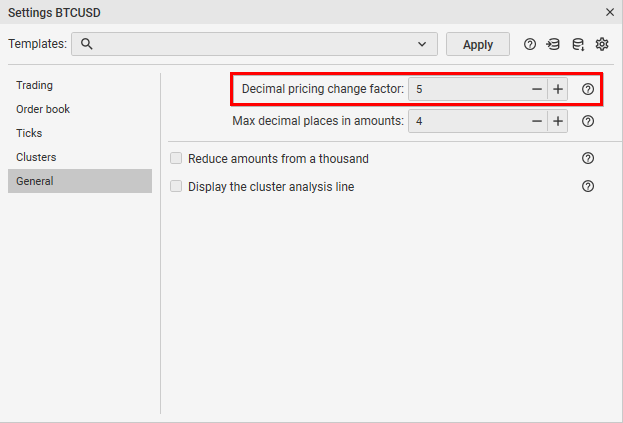Show help for Decimal pricing change factor
Viewport: 623px width, 423px height.
(588, 89)
